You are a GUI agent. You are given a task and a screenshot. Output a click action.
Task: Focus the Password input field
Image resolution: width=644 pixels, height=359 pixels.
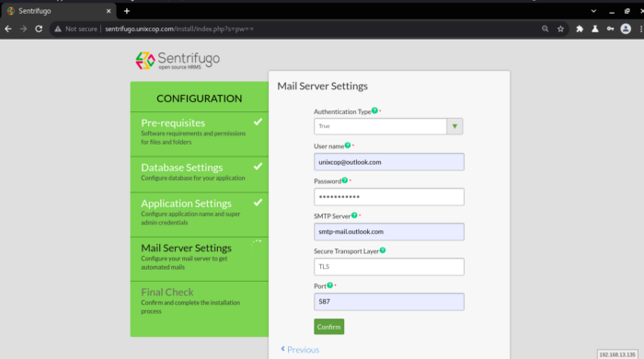click(389, 197)
